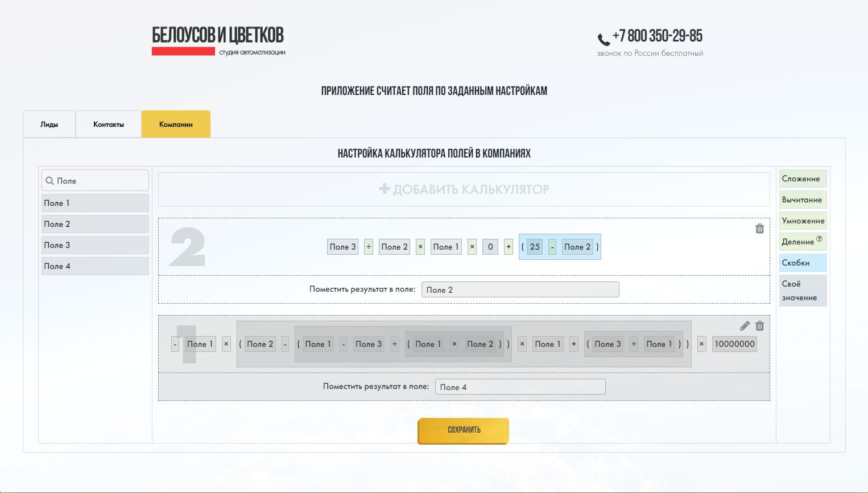Delete calculator 2 with its trash icon
Image resolution: width=868 pixels, height=493 pixels.
pos(759,229)
